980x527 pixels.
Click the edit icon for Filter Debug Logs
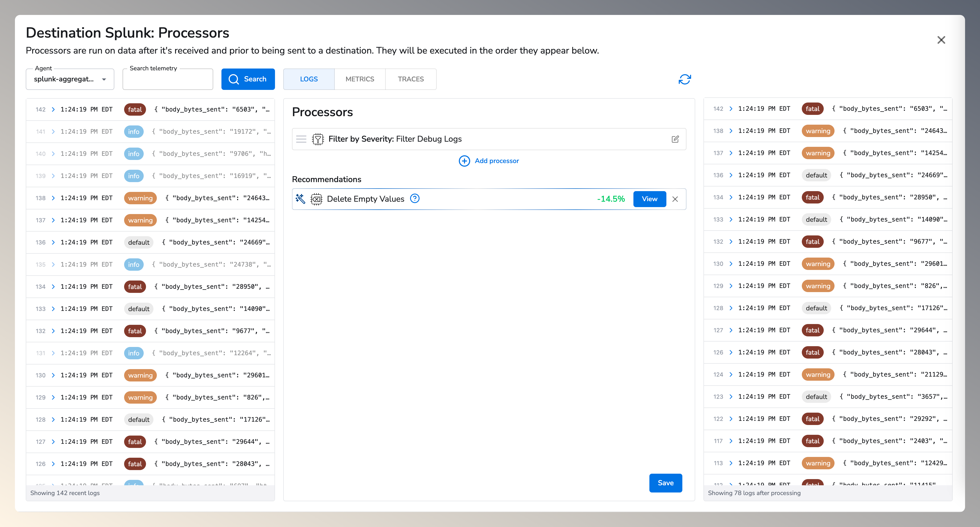[675, 139]
